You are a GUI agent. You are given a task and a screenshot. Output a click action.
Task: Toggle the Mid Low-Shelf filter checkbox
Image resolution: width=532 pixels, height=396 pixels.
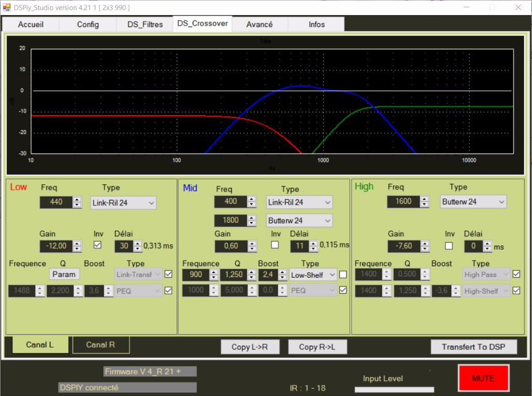[343, 275]
